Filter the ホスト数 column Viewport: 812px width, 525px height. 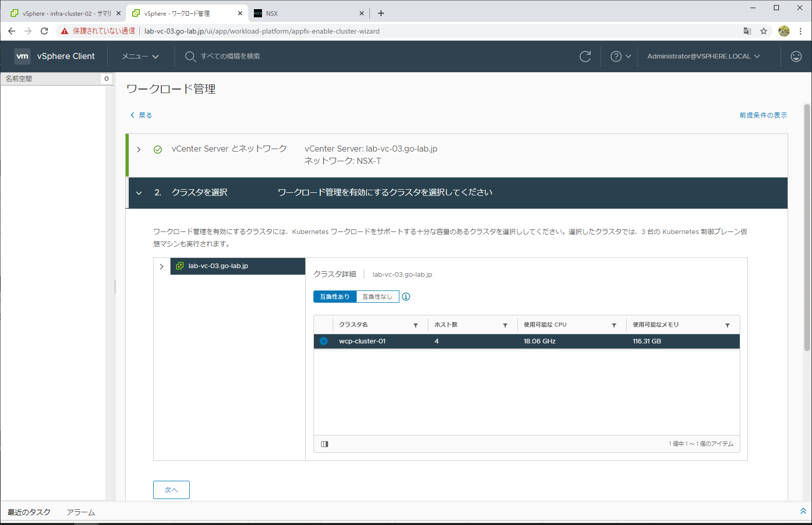[505, 325]
